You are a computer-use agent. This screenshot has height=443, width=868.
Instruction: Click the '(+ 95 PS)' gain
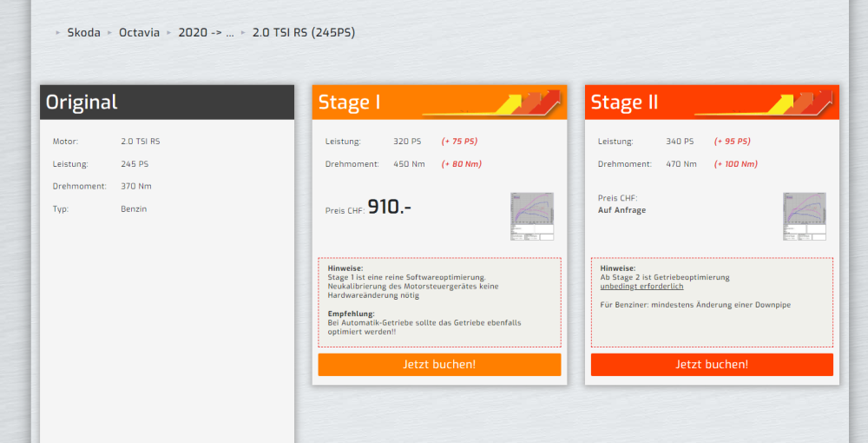pyautogui.click(x=733, y=142)
